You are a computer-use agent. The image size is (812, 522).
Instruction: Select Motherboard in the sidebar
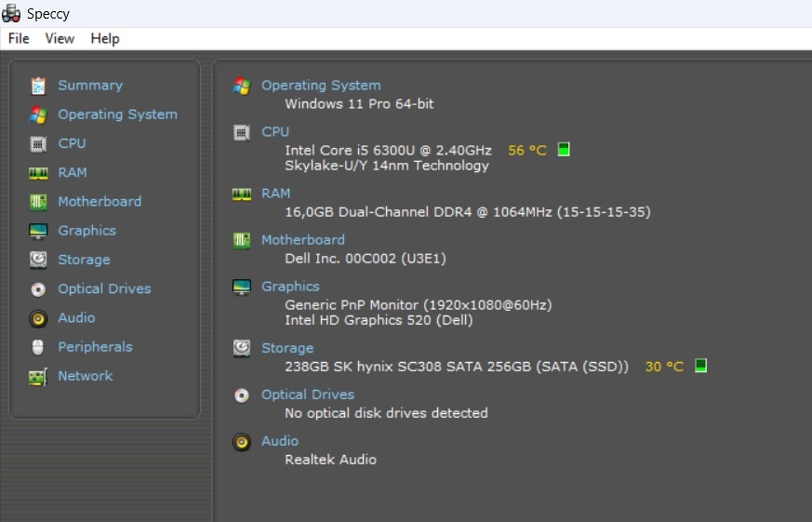pos(100,201)
